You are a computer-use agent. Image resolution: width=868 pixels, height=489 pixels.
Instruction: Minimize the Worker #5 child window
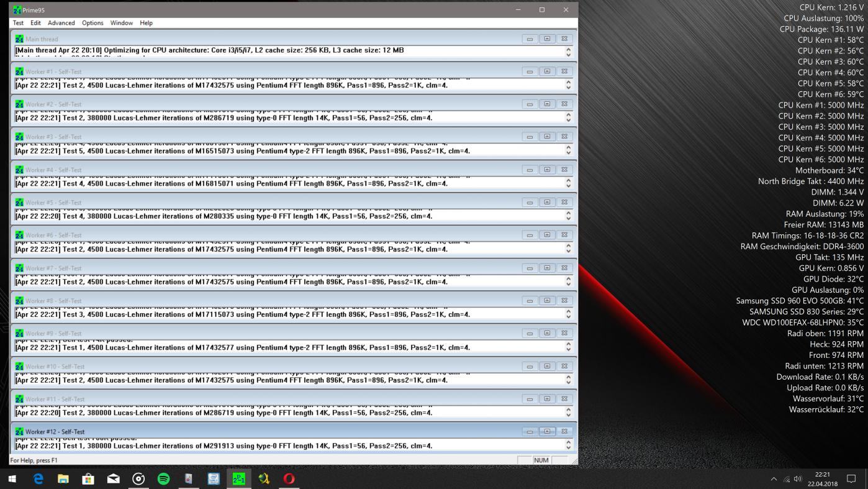pyautogui.click(x=530, y=203)
